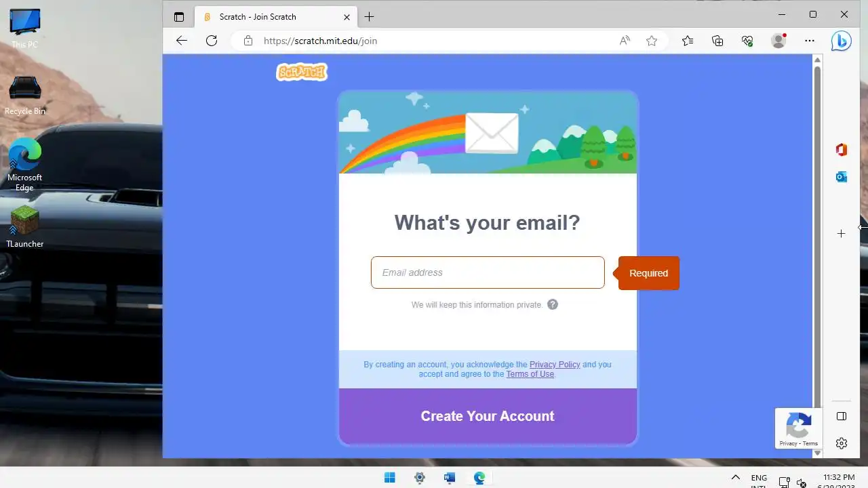
Task: Open the profile avatar icon
Action: click(778, 41)
